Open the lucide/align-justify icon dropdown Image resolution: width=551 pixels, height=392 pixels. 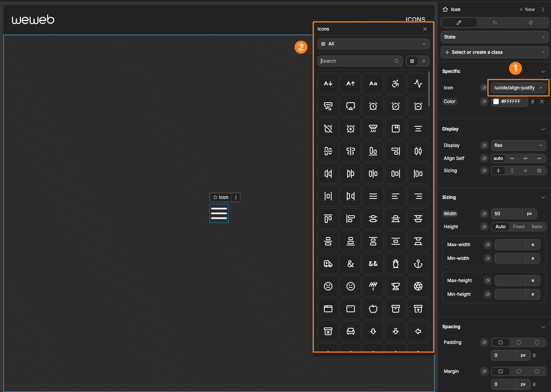click(x=518, y=87)
